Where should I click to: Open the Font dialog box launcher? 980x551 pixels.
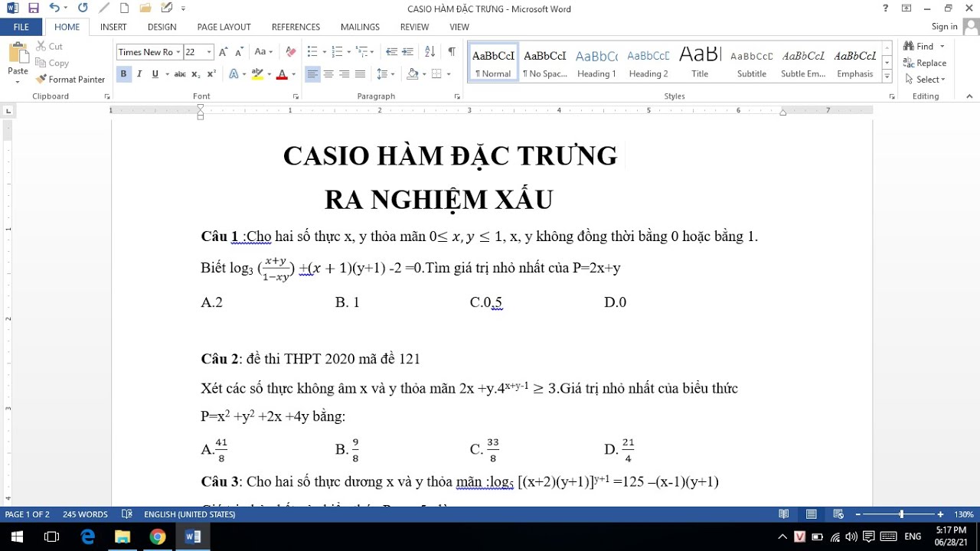(296, 97)
